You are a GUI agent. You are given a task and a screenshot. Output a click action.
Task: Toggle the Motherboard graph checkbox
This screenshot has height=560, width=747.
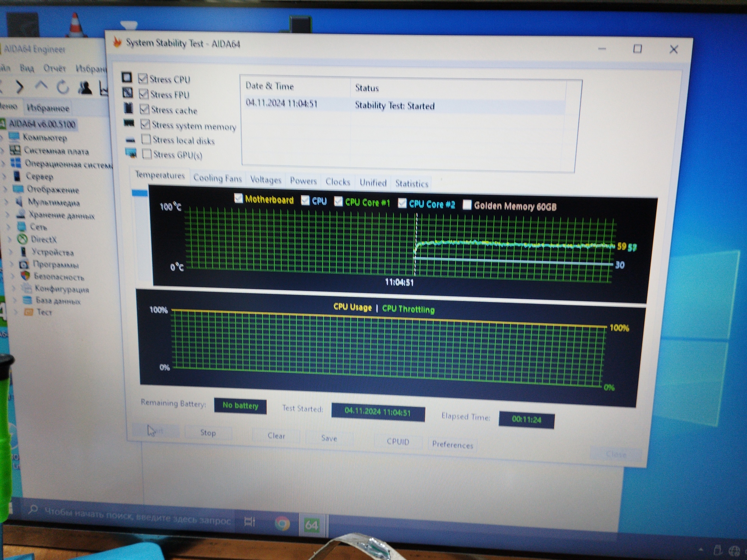pos(238,198)
